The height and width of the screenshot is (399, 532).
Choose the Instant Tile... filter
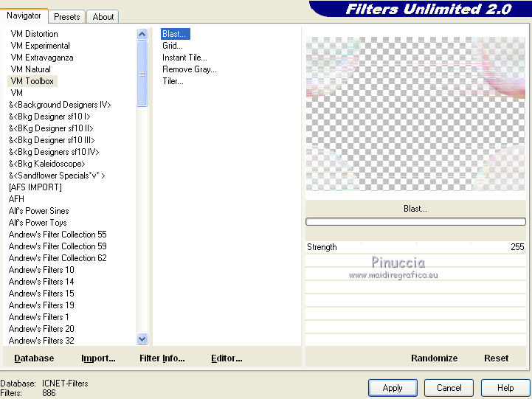(184, 58)
